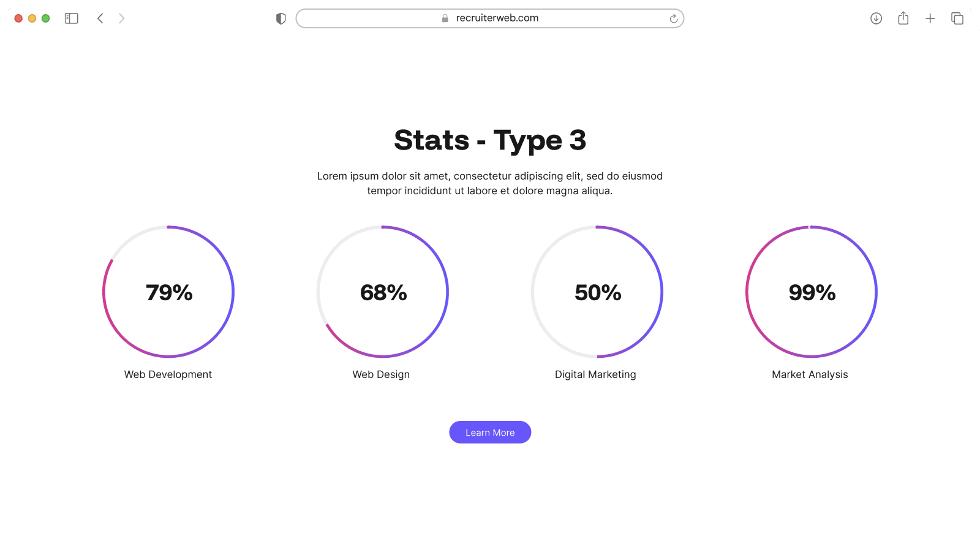Select the 50% Digital Marketing circle

[596, 292]
